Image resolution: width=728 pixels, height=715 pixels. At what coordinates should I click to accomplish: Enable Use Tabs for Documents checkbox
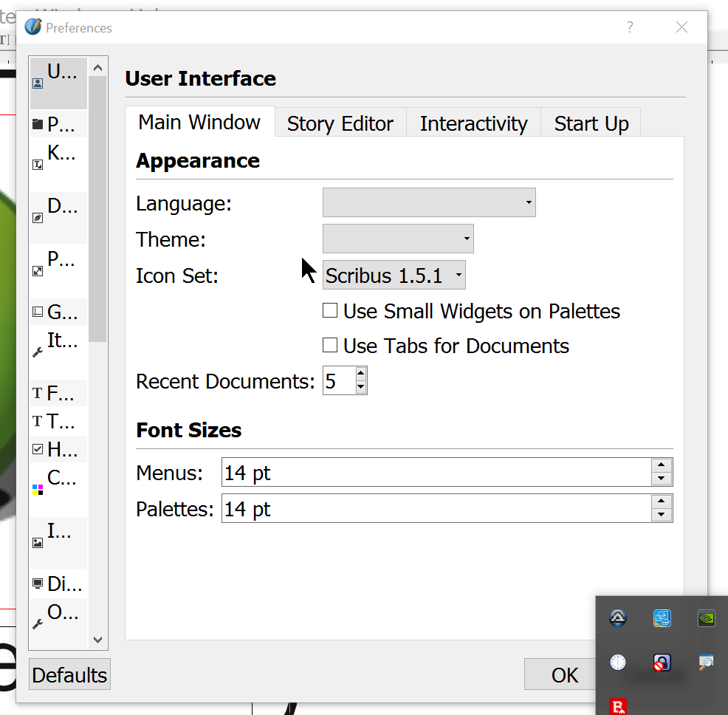[330, 346]
